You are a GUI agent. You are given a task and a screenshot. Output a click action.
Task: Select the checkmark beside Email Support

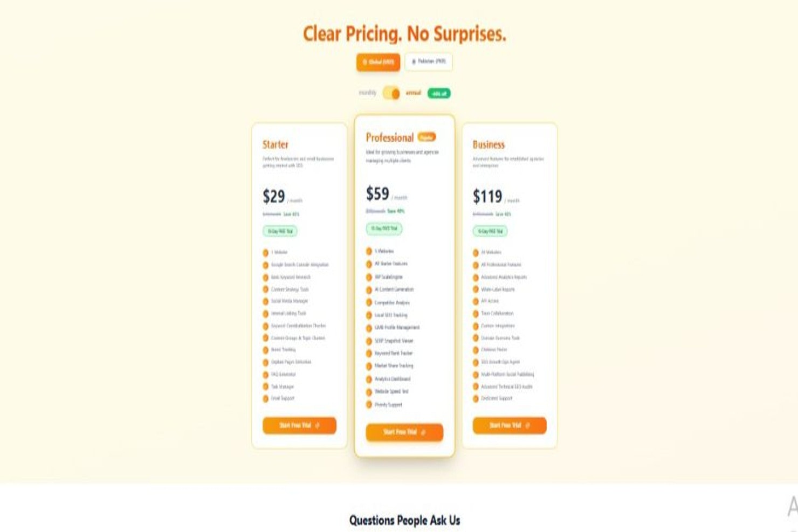tap(265, 399)
